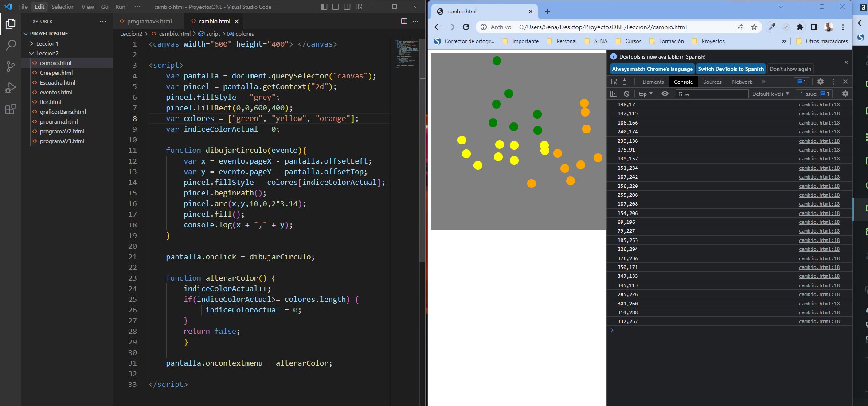Open the Source Control view
Screen dimensions: 868x406
[x=11, y=66]
